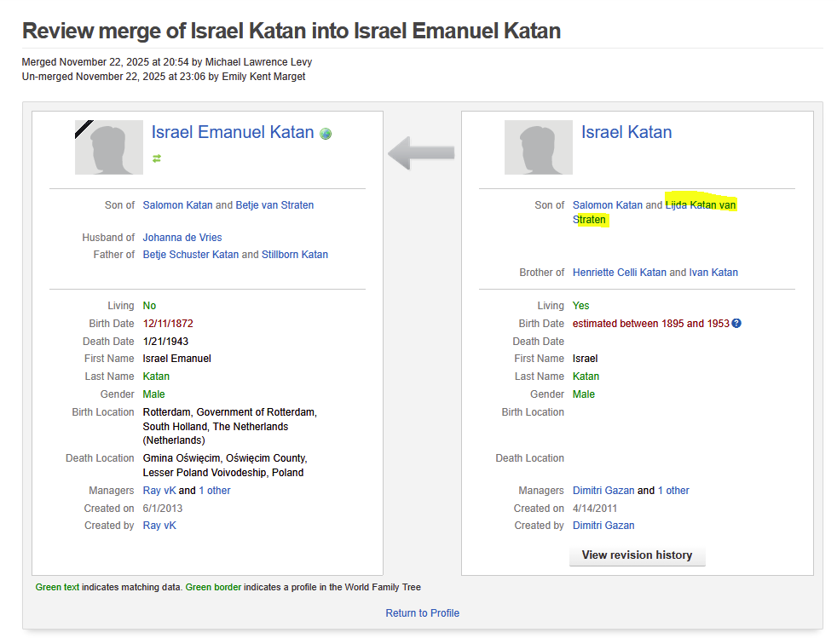
Task: Click the blue help question mark icon
Action: (736, 324)
